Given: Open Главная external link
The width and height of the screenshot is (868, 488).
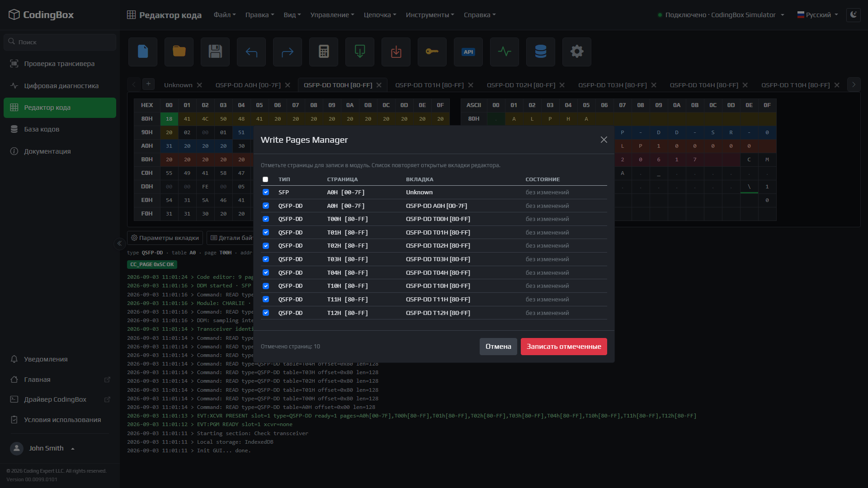Looking at the screenshot, I should pyautogui.click(x=60, y=380).
